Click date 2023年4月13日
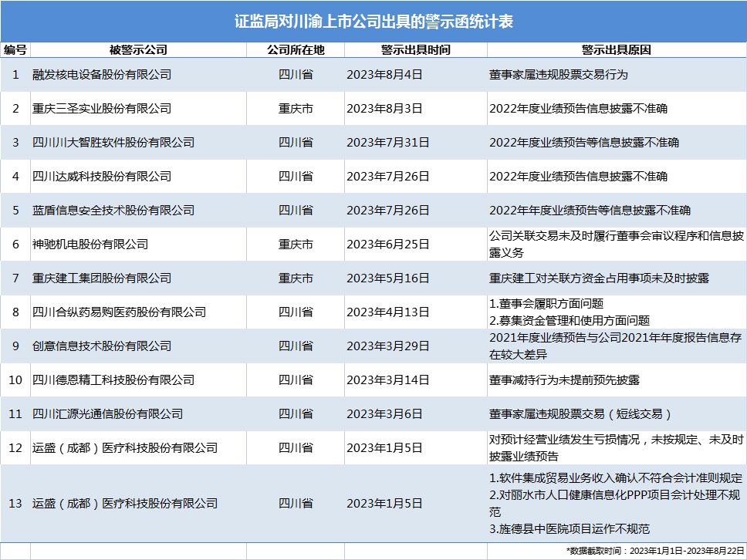The width and height of the screenshot is (747, 560). tap(388, 312)
